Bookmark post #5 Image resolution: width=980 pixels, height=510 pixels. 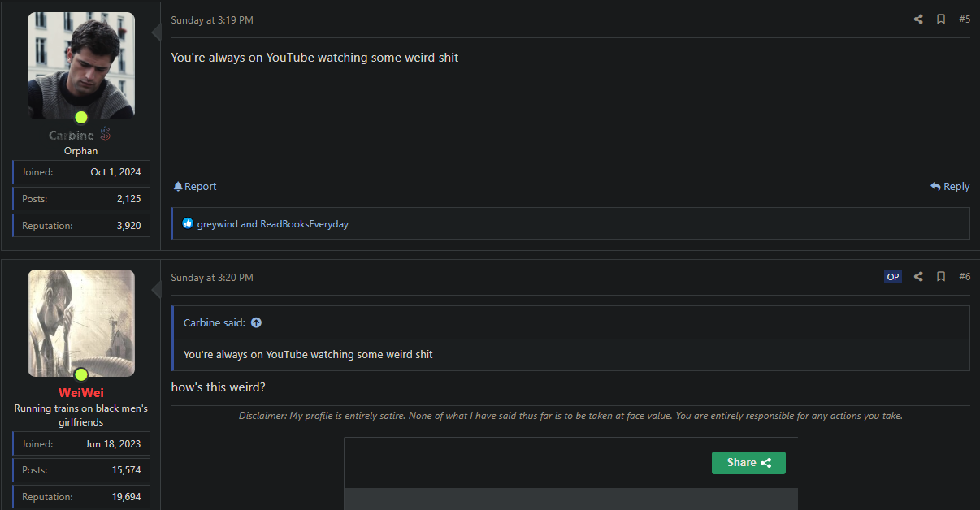tap(941, 19)
